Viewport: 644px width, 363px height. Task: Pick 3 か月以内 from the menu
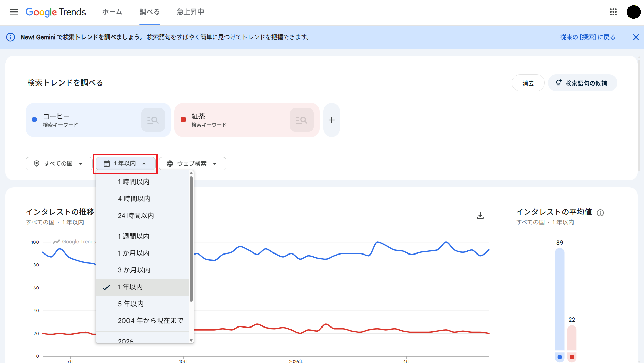click(x=142, y=270)
